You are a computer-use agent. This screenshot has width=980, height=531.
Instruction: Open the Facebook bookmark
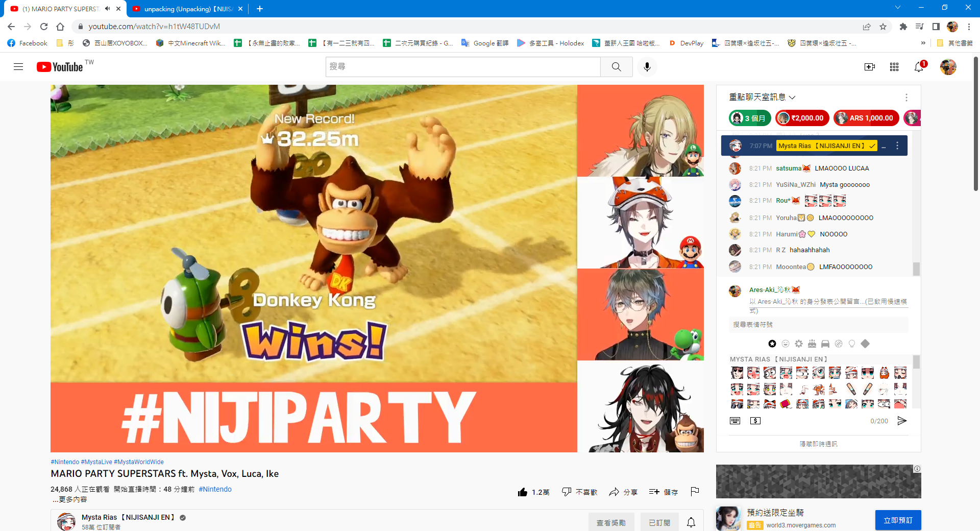pos(28,43)
